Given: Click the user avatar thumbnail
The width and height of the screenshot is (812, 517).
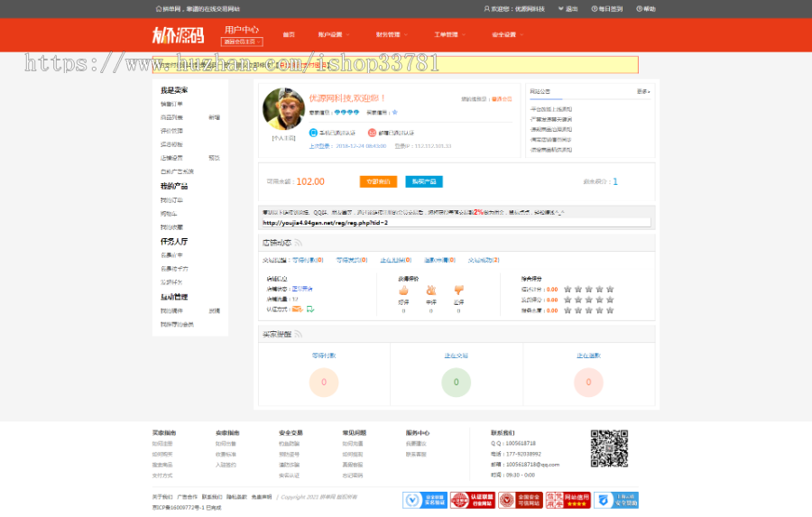Looking at the screenshot, I should pos(281,109).
